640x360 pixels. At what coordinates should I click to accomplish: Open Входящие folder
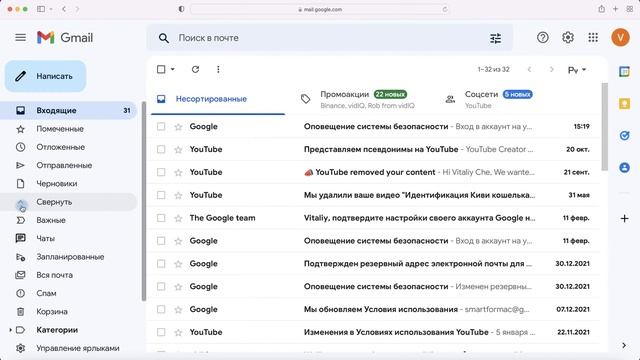coord(69,111)
